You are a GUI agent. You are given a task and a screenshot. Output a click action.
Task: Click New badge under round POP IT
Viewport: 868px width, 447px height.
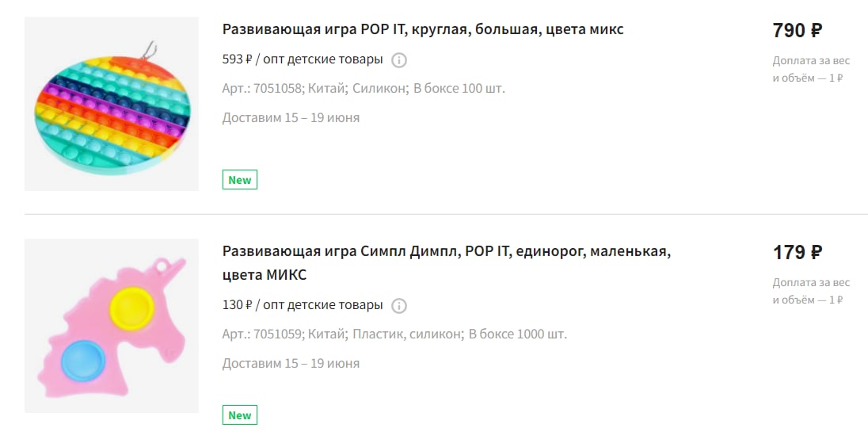tap(240, 179)
